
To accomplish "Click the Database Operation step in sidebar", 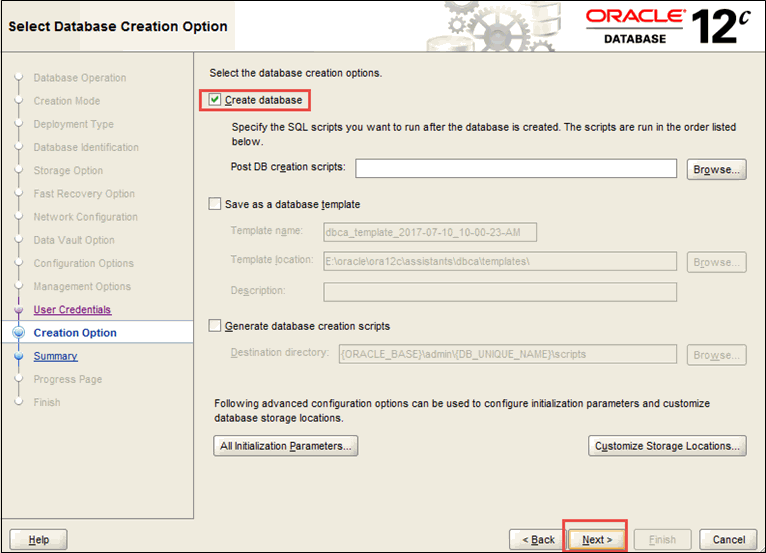I will coord(80,78).
